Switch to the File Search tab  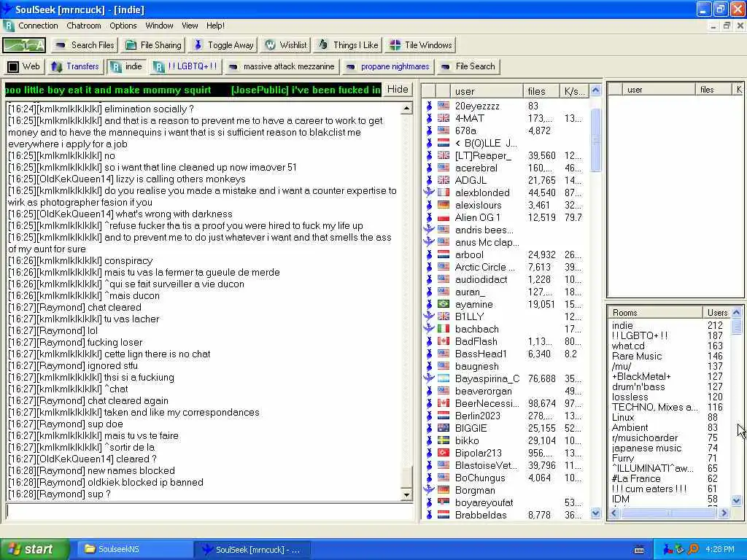[x=468, y=66]
